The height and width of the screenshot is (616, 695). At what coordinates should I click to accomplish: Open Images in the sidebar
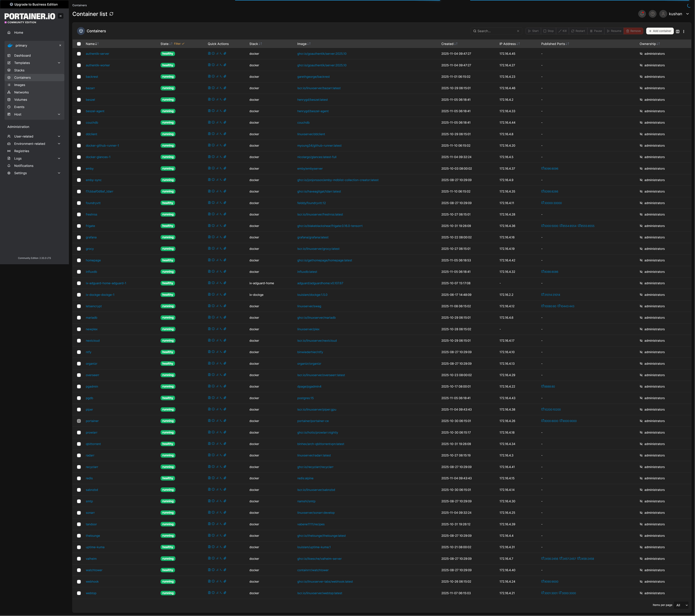[x=20, y=85]
